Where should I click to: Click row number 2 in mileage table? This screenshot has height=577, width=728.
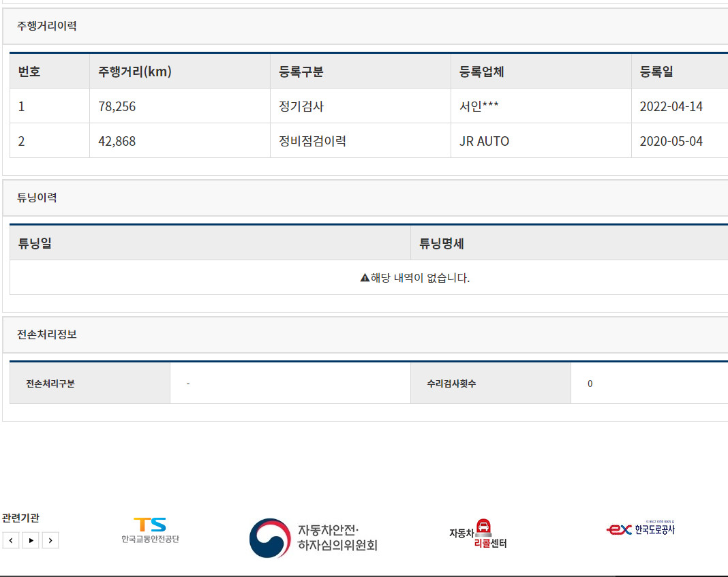click(21, 141)
